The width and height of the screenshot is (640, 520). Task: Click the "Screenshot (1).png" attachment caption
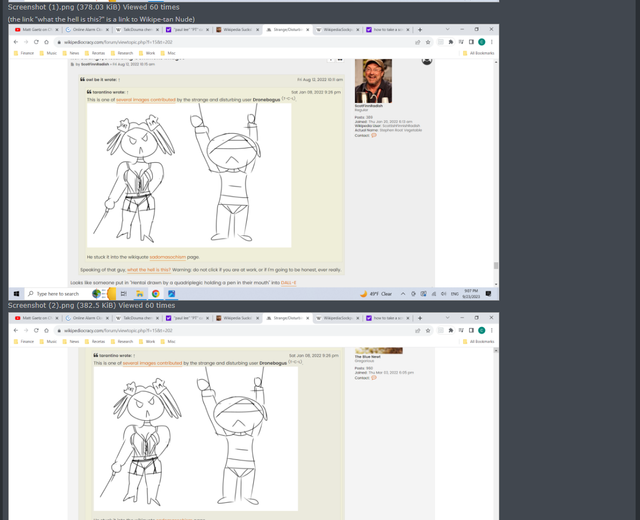tap(93, 7)
